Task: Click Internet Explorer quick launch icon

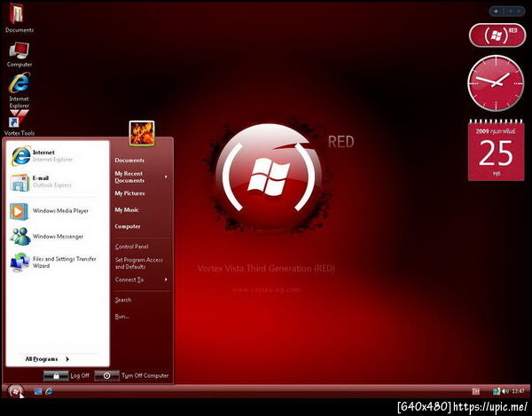Action: point(49,391)
